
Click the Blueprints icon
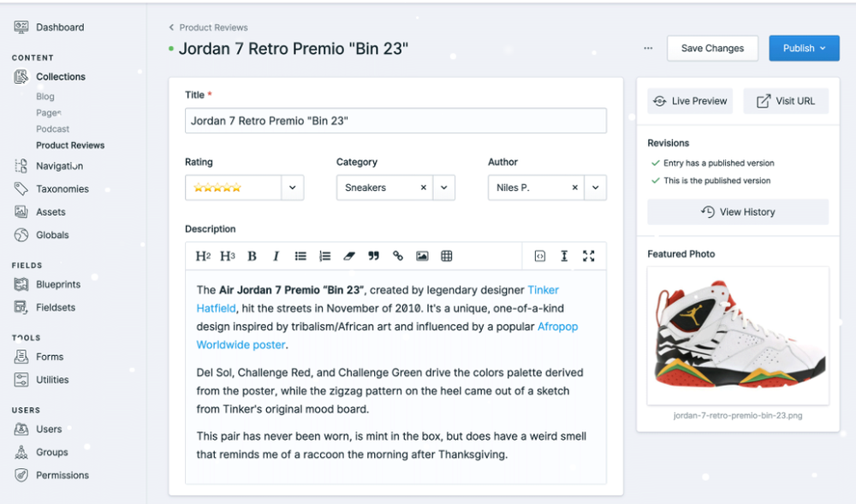coord(21,284)
